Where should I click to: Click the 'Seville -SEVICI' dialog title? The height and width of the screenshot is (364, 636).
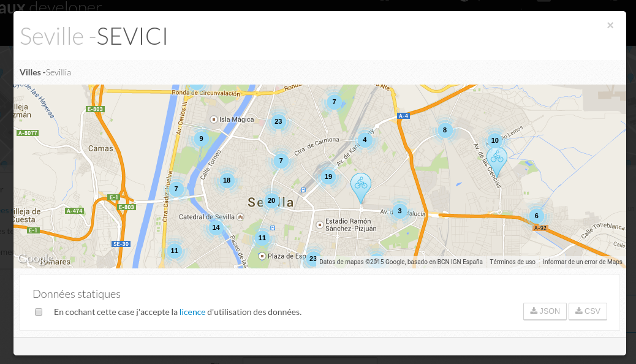(x=94, y=37)
